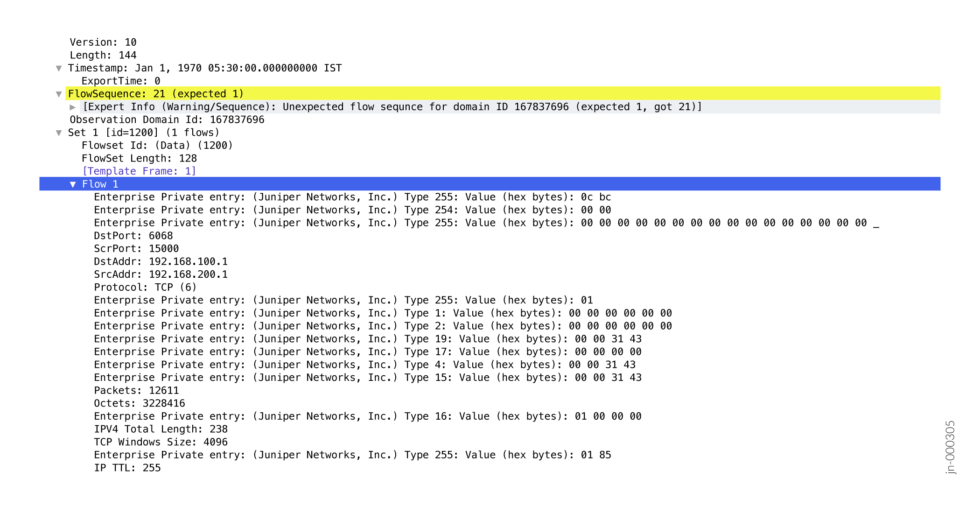The image size is (980, 506).
Task: Select the Protocol: TCP (6) row
Action: pyautogui.click(x=145, y=288)
